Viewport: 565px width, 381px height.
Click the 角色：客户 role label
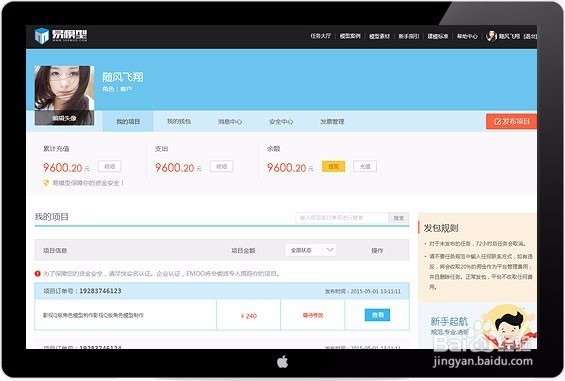pos(117,89)
